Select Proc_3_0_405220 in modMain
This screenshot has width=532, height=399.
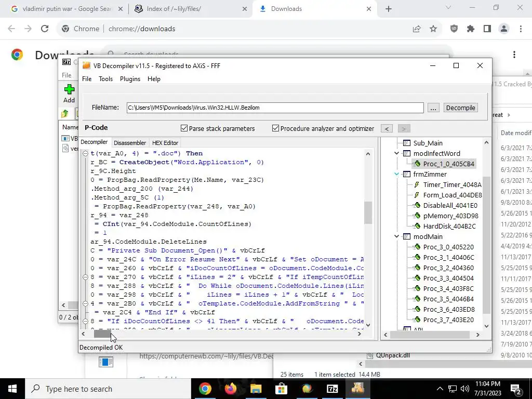(x=448, y=247)
